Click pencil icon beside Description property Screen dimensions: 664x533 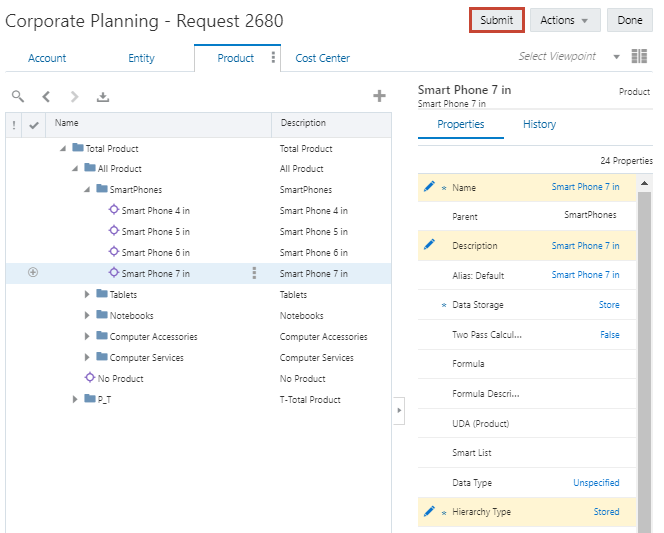(429, 244)
